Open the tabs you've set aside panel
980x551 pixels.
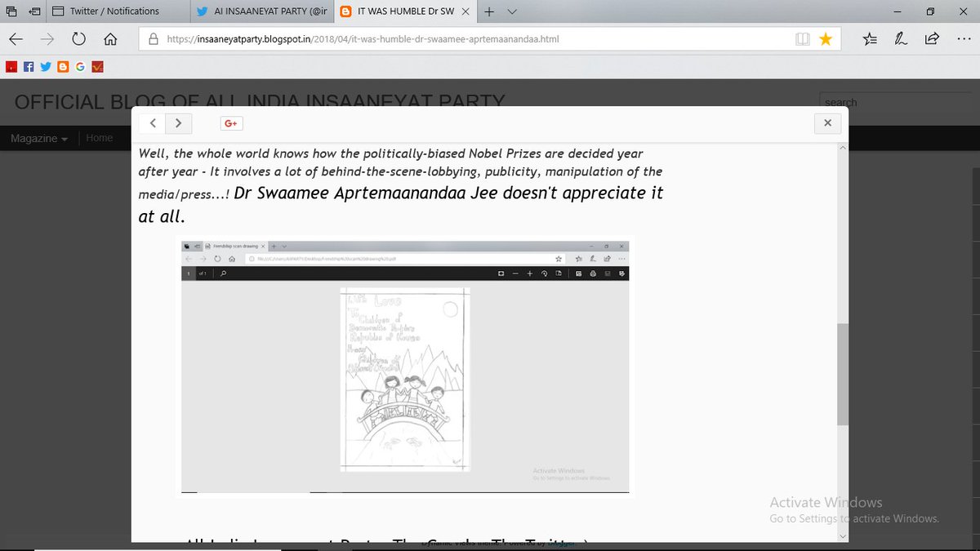[11, 11]
